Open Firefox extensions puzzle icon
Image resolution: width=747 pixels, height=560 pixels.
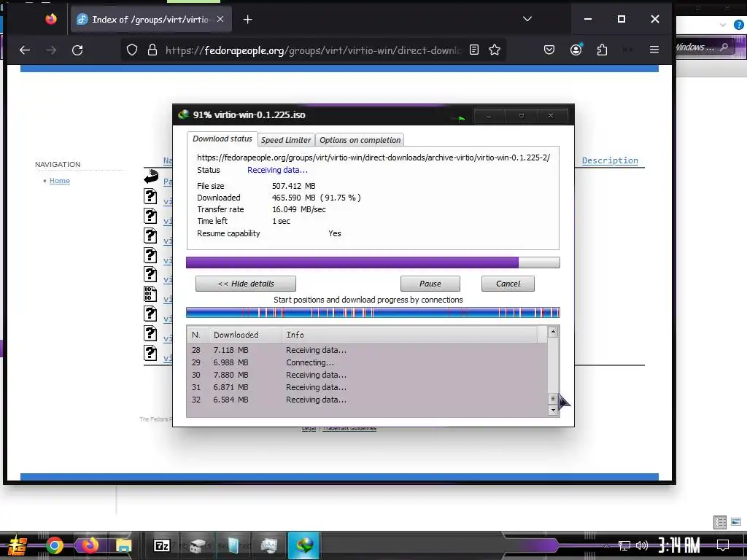602,50
